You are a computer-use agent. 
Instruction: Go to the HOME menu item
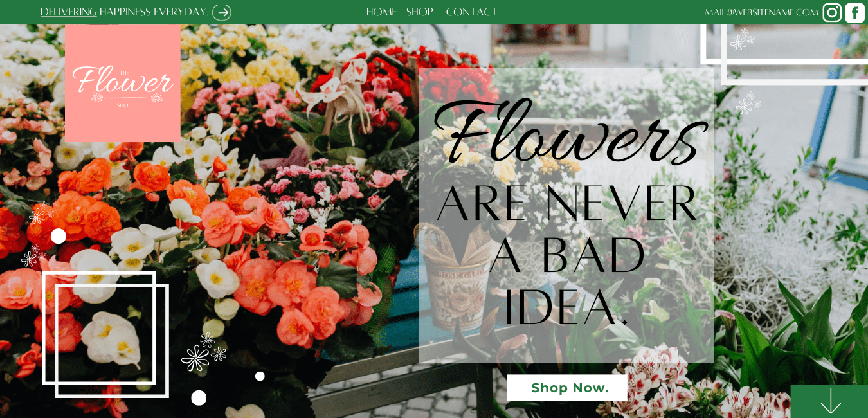[x=381, y=12]
